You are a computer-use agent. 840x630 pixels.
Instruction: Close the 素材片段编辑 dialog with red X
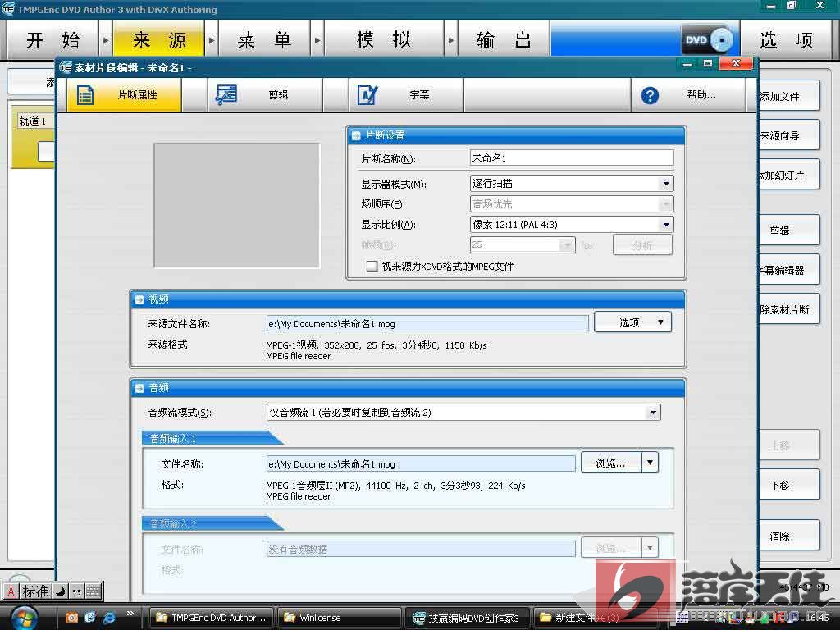[x=736, y=64]
